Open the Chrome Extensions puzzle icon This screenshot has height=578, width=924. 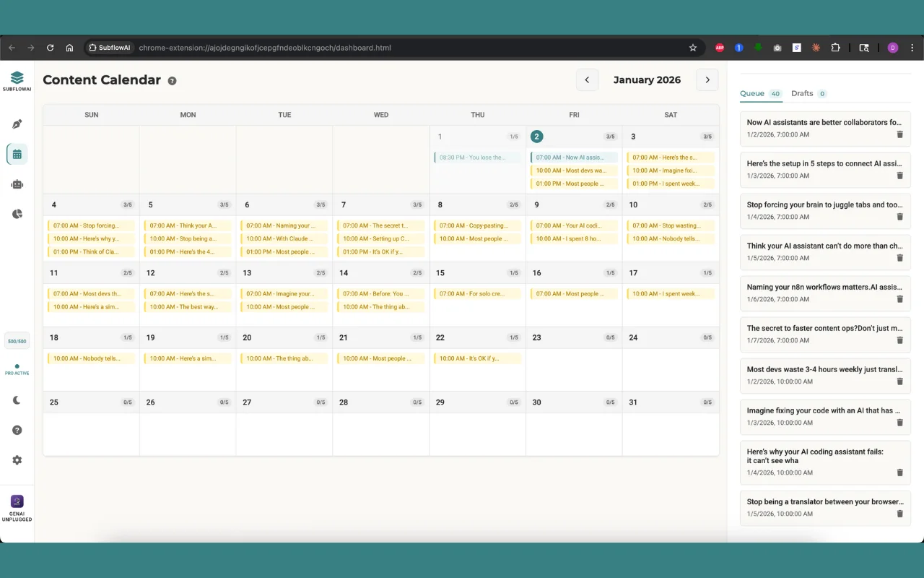pos(835,48)
